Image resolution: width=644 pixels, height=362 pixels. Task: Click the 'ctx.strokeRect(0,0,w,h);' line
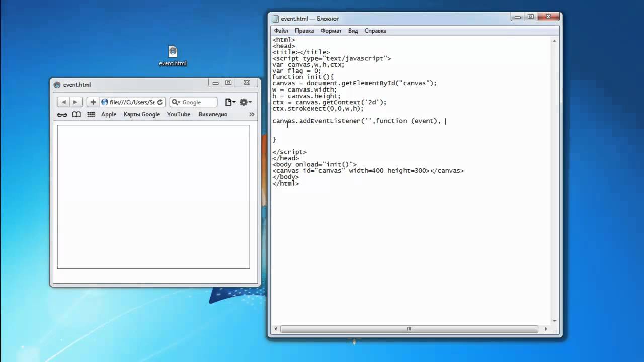pyautogui.click(x=318, y=108)
